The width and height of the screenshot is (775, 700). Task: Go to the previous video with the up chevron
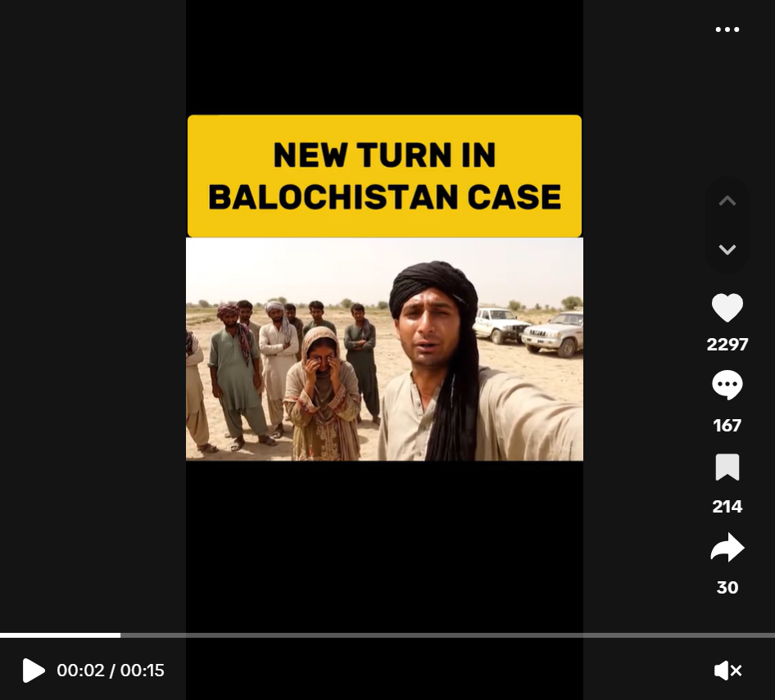(x=727, y=201)
